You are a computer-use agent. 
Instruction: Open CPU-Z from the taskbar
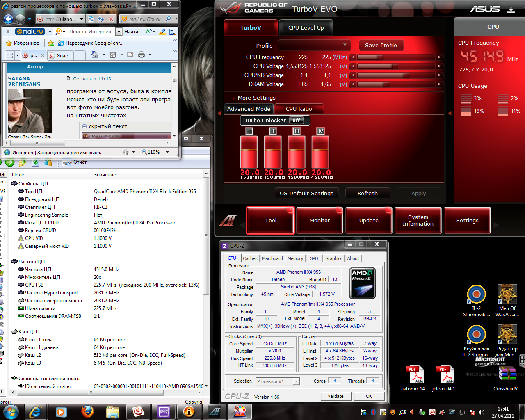pos(164,411)
